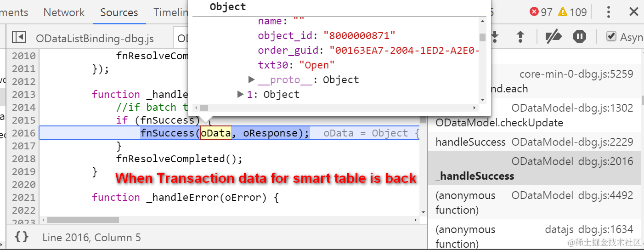This screenshot has width=644, height=250.
Task: Hide the navigator sidebar with panel icon
Action: pos(18,37)
